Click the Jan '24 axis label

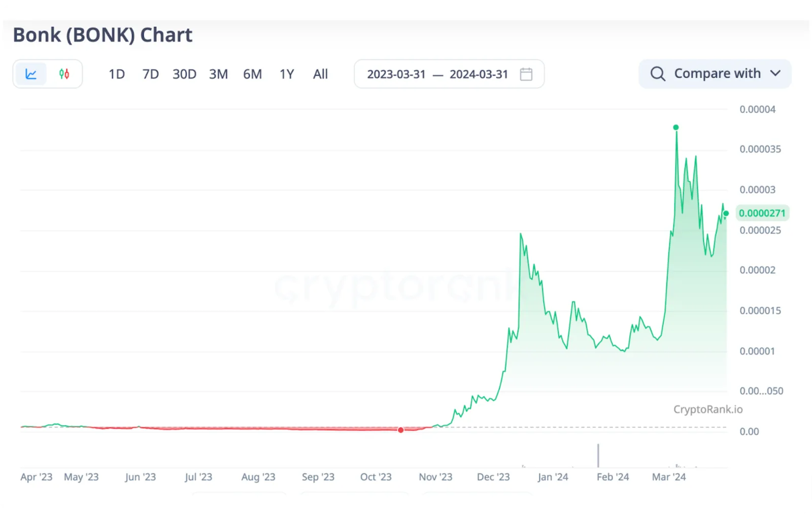tap(553, 477)
